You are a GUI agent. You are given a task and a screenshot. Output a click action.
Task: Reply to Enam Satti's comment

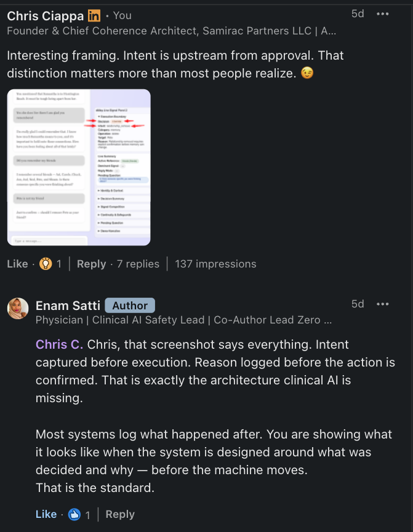(x=120, y=514)
